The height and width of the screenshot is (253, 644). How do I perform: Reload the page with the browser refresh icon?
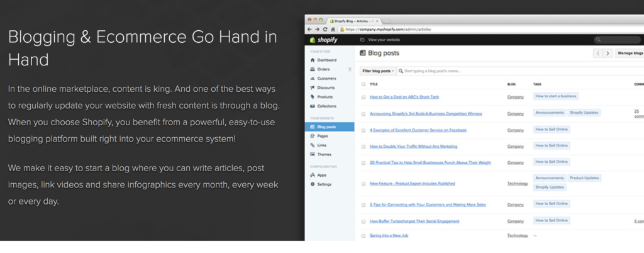tap(325, 30)
